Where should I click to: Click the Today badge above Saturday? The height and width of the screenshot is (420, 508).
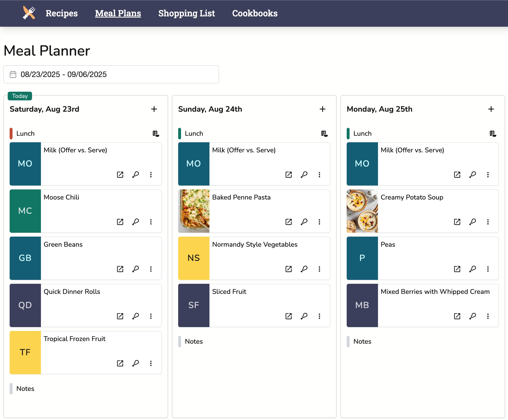point(20,96)
